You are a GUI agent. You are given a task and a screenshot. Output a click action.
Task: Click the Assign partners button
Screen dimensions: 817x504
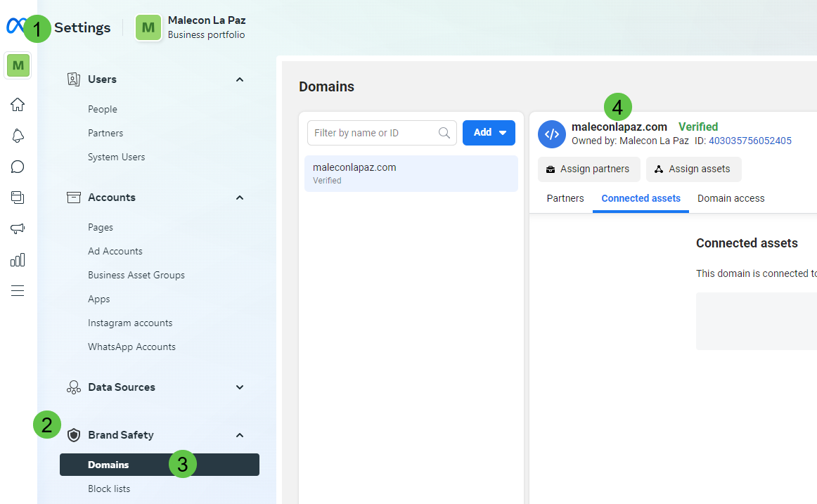point(588,169)
